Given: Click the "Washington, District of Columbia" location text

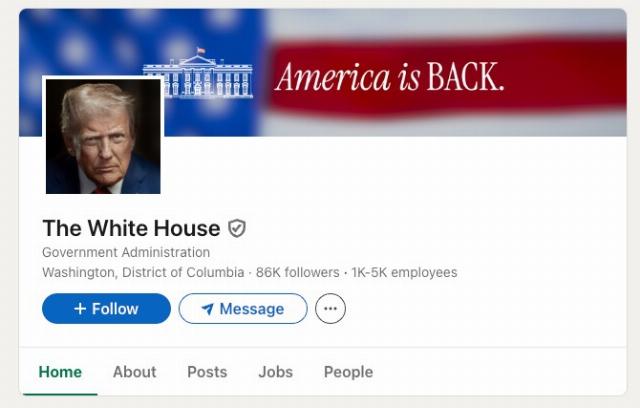Looking at the screenshot, I should pyautogui.click(x=143, y=272).
